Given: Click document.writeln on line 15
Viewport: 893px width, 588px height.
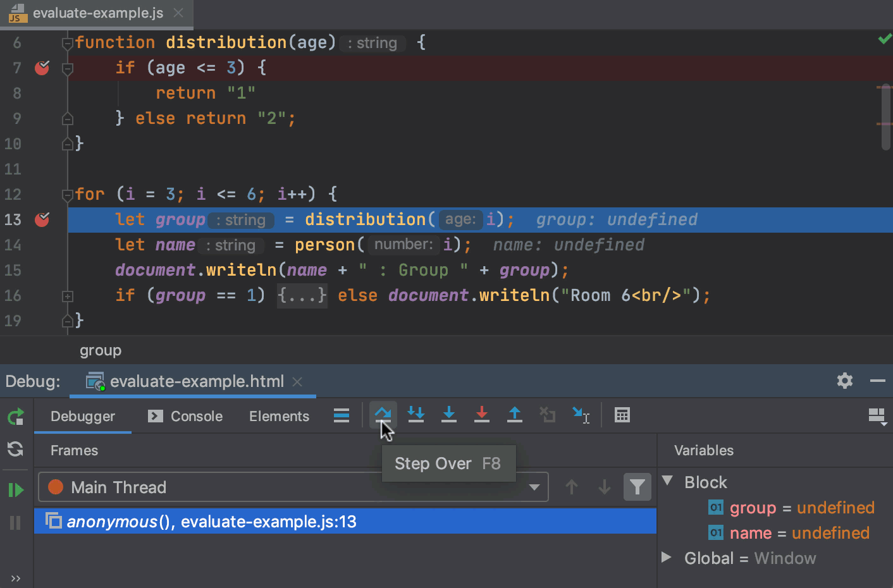Looking at the screenshot, I should point(197,270).
